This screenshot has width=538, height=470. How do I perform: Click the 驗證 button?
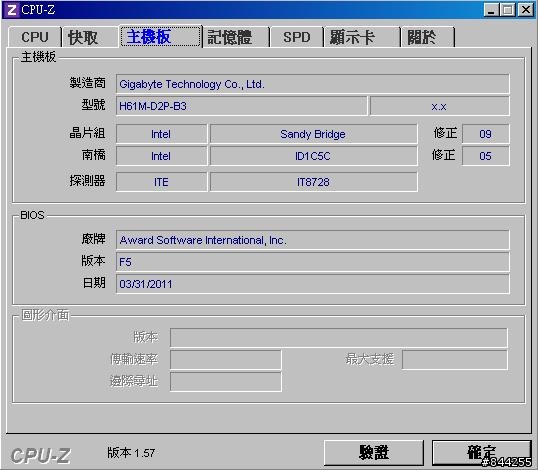374,453
